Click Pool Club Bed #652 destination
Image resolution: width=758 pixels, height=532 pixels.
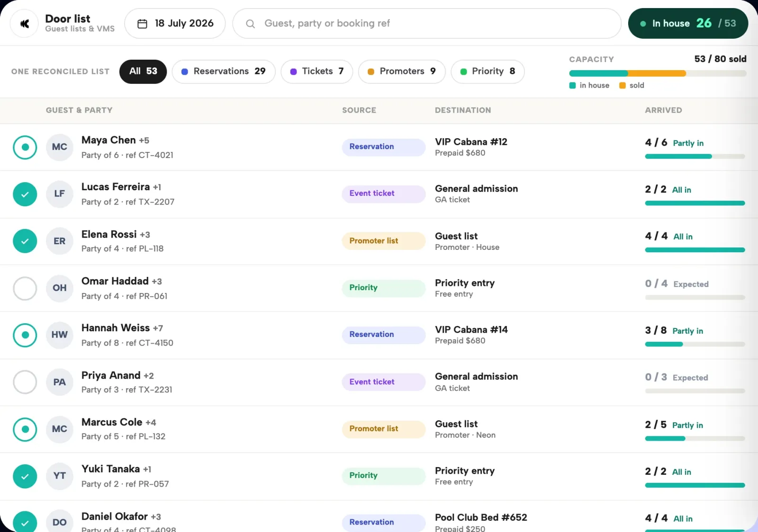coord(481,518)
